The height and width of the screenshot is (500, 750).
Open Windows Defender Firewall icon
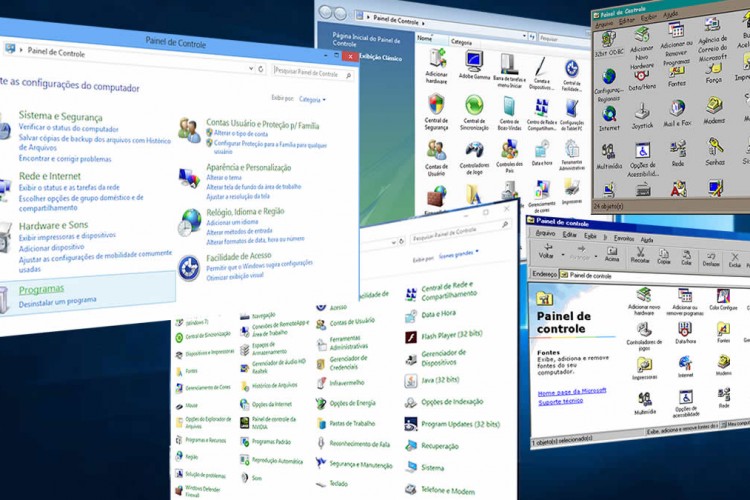click(198, 492)
